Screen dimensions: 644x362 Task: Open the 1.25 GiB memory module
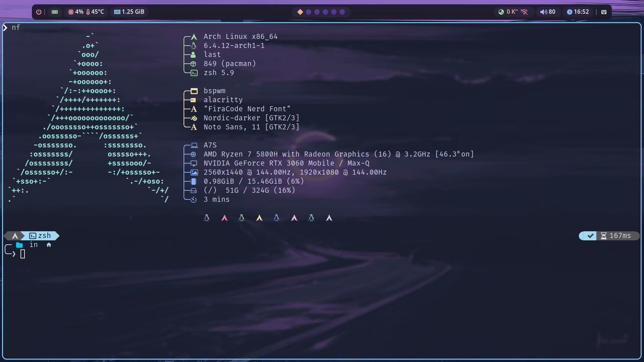(x=129, y=12)
